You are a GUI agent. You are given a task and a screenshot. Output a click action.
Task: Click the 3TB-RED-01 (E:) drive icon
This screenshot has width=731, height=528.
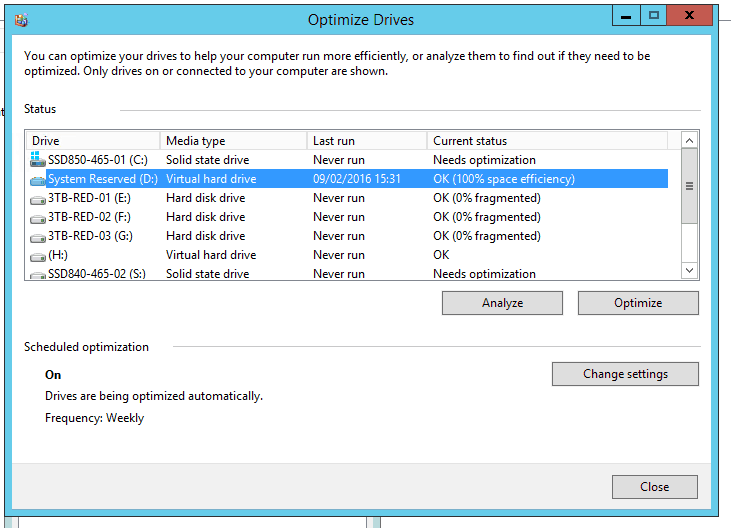[x=38, y=198]
